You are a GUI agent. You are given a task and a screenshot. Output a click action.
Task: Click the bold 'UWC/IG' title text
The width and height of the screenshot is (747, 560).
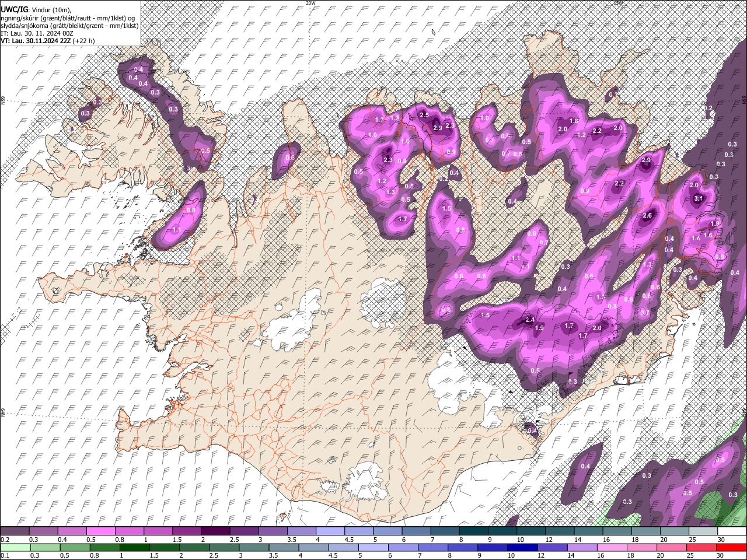coord(14,9)
